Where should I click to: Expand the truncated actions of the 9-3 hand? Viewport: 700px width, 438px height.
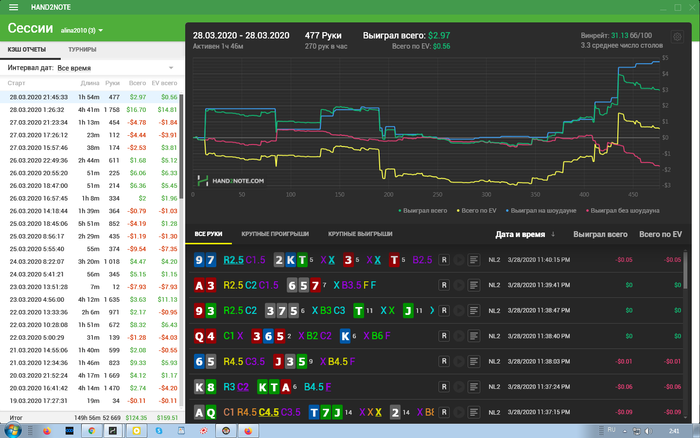(x=432, y=310)
